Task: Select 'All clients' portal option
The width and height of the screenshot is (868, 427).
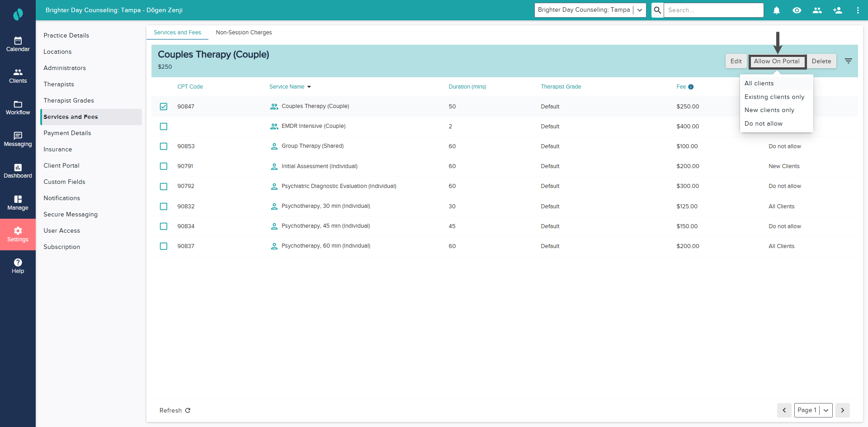Action: click(x=776, y=84)
